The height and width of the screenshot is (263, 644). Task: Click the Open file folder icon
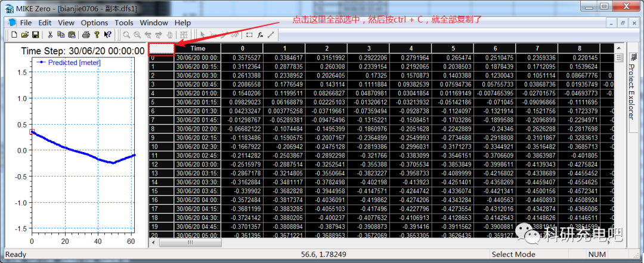click(x=25, y=35)
